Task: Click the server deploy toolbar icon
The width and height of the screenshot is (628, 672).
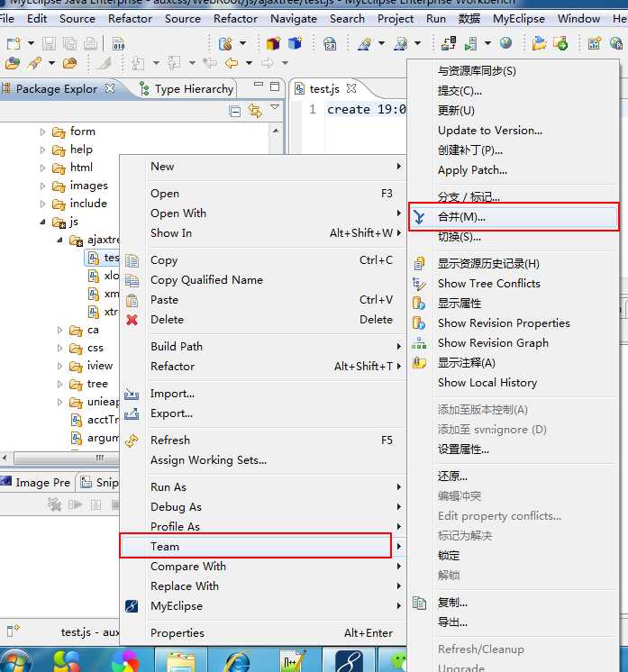Action: coord(470,43)
